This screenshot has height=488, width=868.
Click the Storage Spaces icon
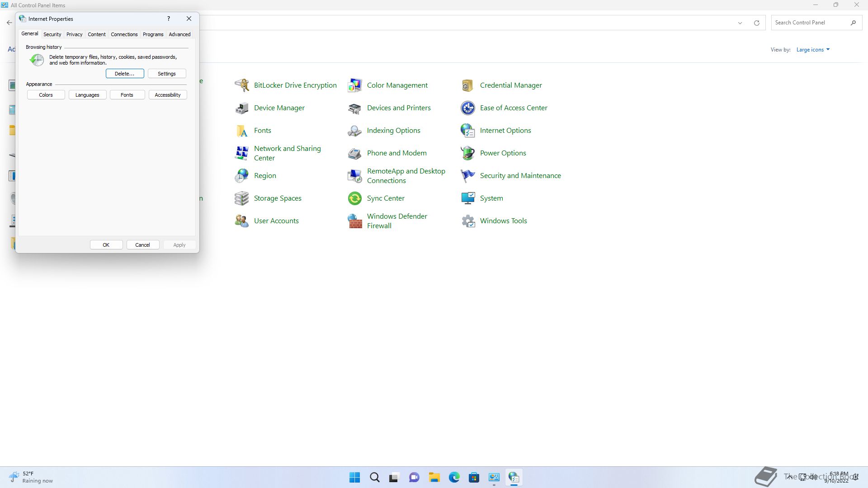point(242,198)
